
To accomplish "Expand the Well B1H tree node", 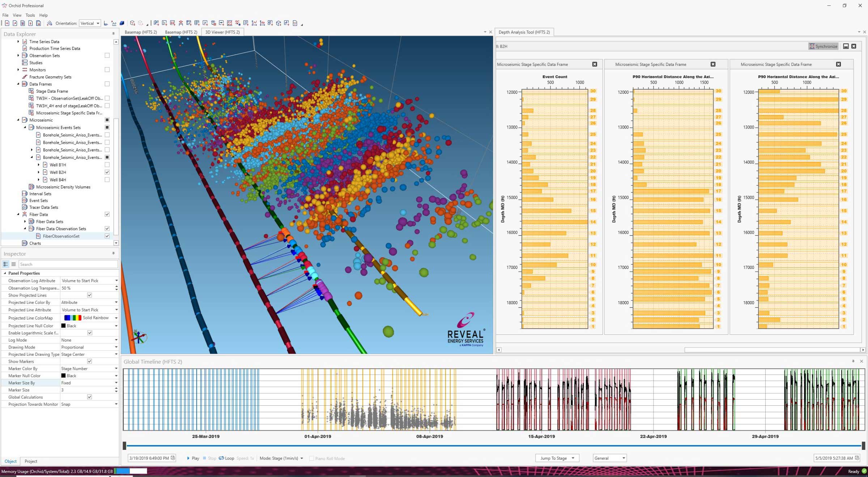I will 39,165.
